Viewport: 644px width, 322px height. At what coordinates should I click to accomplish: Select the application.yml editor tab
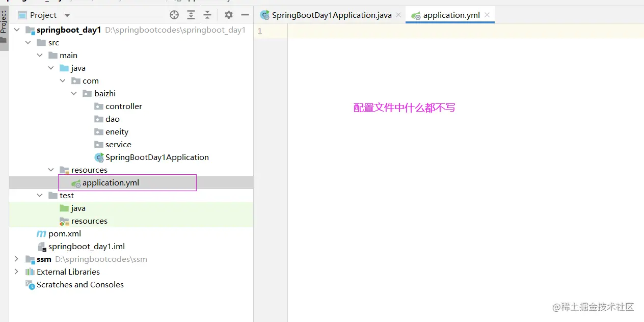(450, 15)
